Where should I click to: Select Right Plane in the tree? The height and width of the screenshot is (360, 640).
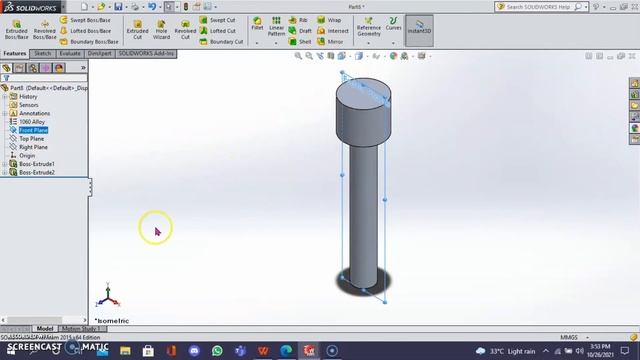click(x=33, y=147)
